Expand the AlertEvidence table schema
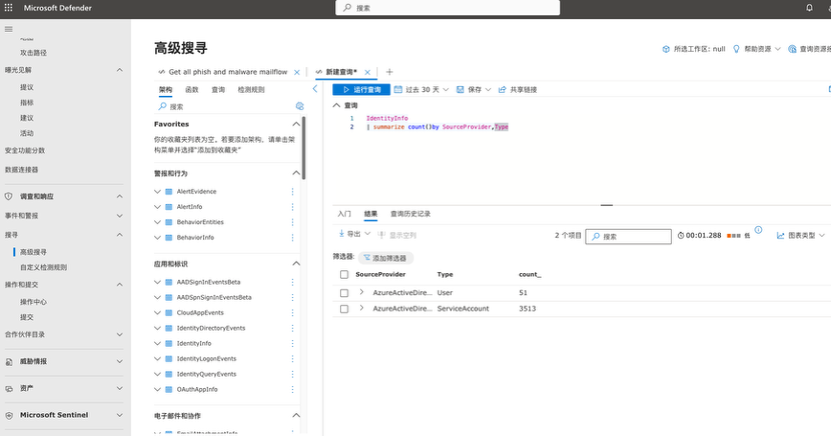The image size is (832, 436). [157, 191]
